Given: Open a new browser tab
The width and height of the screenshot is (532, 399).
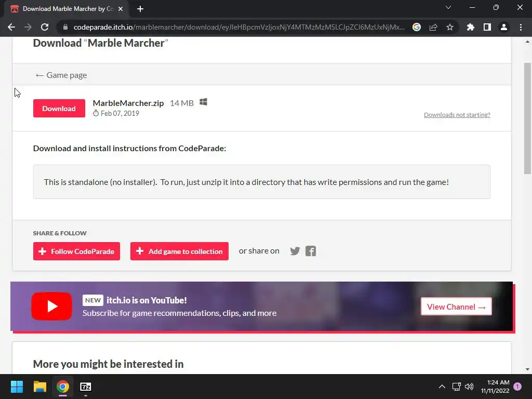Looking at the screenshot, I should pyautogui.click(x=140, y=9).
